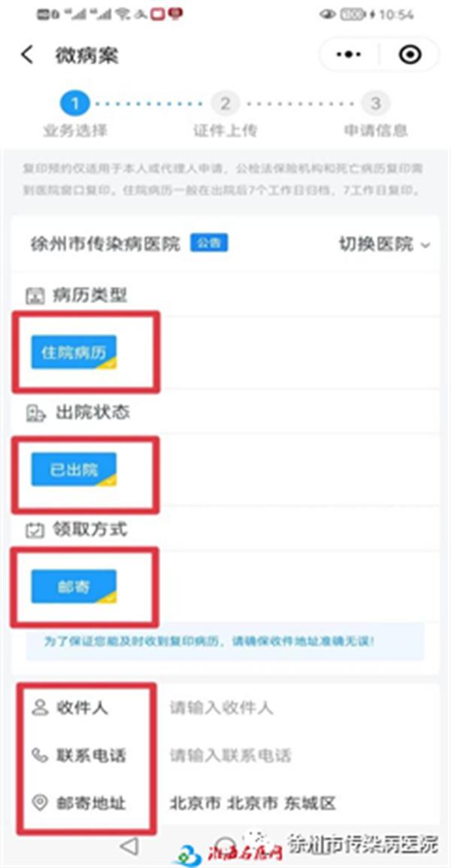Click the 收件人 person icon
The width and height of the screenshot is (451, 868).
coord(40,707)
